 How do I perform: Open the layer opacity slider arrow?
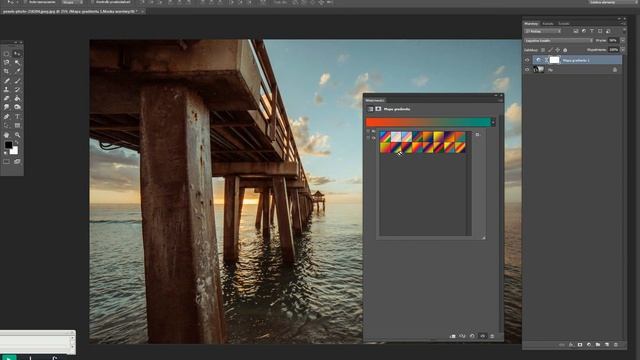[622, 40]
